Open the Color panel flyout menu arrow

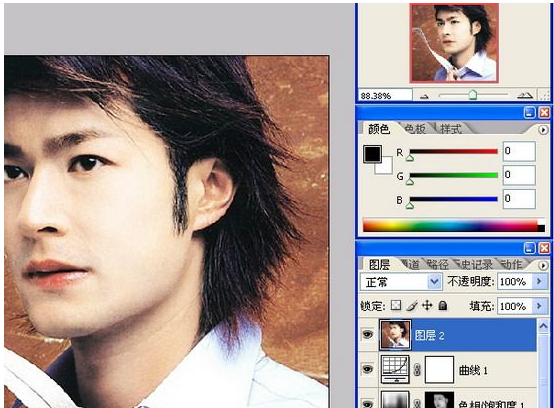(543, 130)
